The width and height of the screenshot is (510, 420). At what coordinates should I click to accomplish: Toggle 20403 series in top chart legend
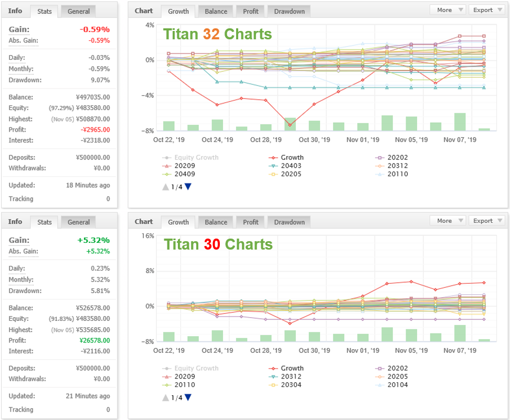click(x=285, y=166)
